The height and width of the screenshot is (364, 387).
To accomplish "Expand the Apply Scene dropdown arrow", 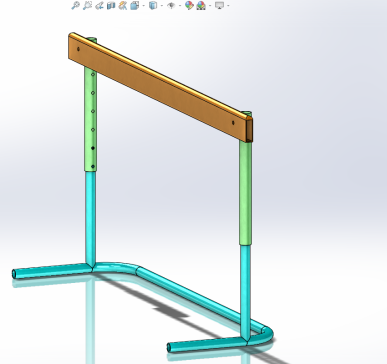I will tap(210, 6).
